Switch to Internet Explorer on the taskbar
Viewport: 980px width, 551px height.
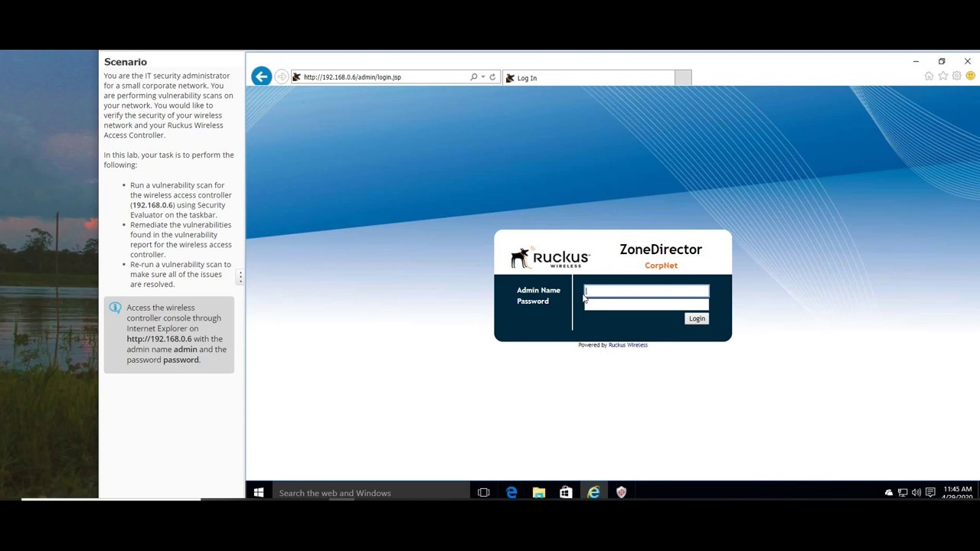(593, 493)
